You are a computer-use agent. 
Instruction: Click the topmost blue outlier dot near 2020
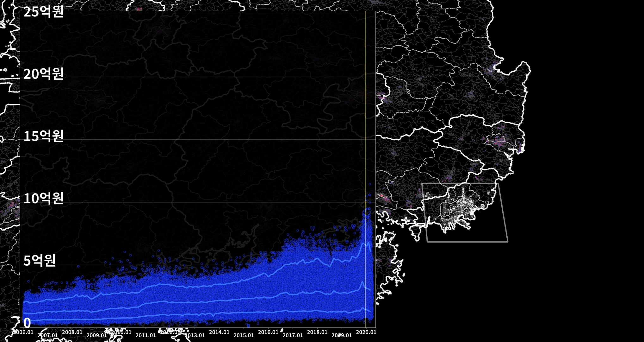369,184
